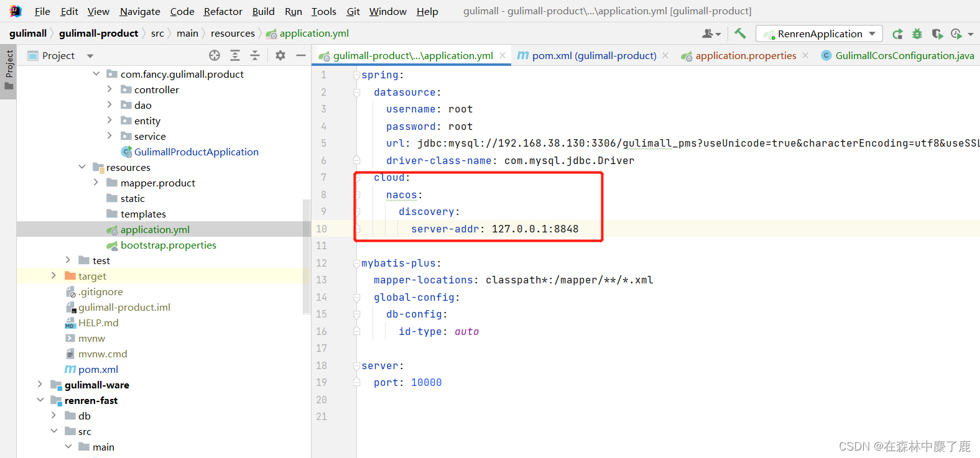
Task: Start debugging with the green bug icon
Action: point(917,34)
